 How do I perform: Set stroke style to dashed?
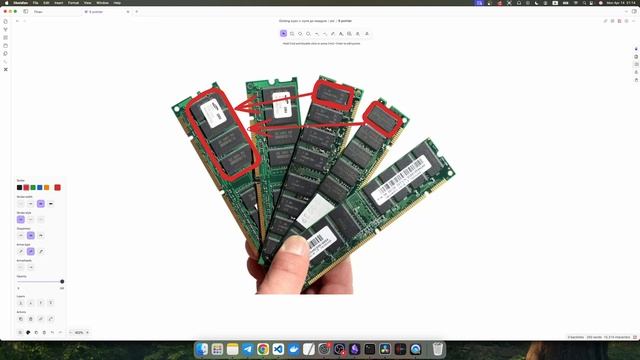[31, 220]
